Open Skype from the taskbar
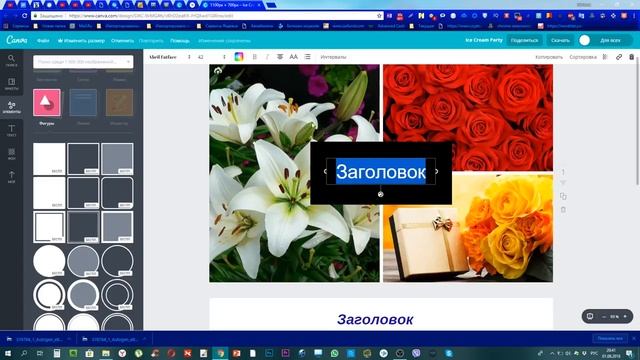The width and height of the screenshot is (640, 360). tap(449, 353)
